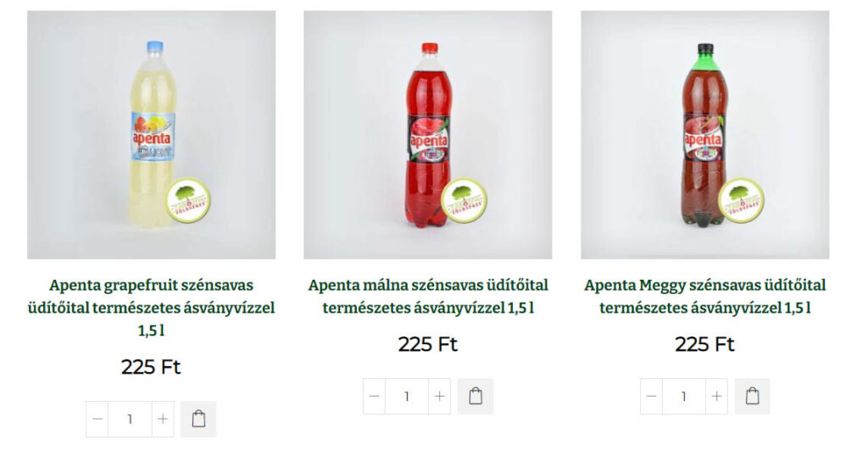The height and width of the screenshot is (473, 868).
Task: Open Apenta málna szénsavas üdítőital product link
Action: (428, 297)
